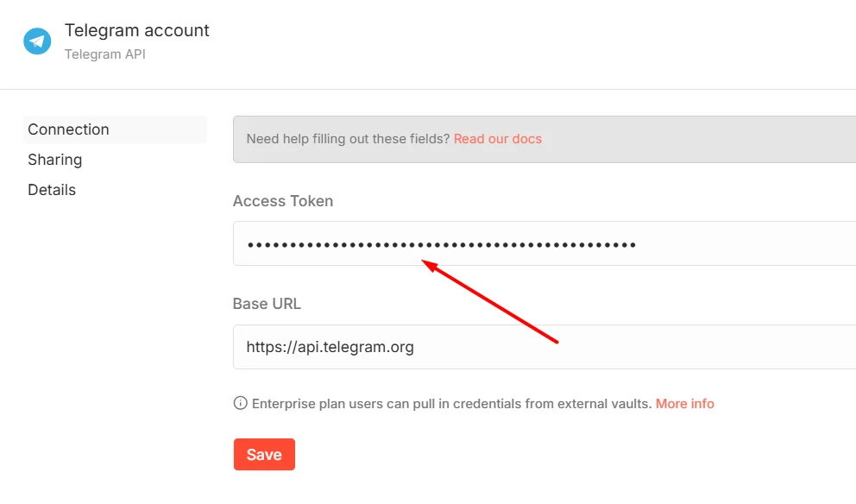
Task: Click the Access Token field label
Action: pyautogui.click(x=283, y=201)
